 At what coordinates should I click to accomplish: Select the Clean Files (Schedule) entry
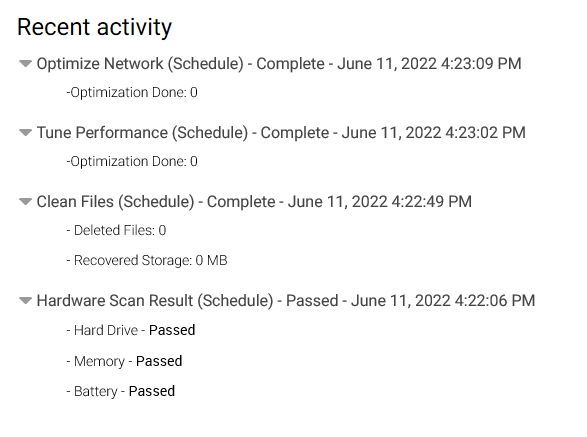(254, 202)
